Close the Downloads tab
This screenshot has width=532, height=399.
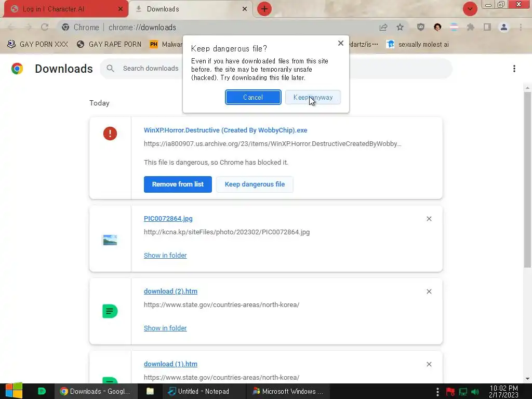(245, 9)
